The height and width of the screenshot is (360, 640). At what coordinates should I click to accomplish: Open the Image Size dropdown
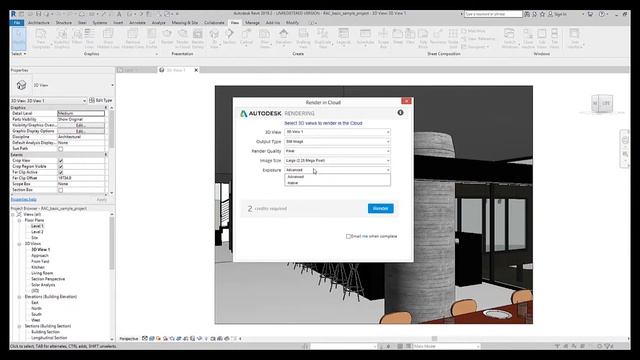pos(337,161)
